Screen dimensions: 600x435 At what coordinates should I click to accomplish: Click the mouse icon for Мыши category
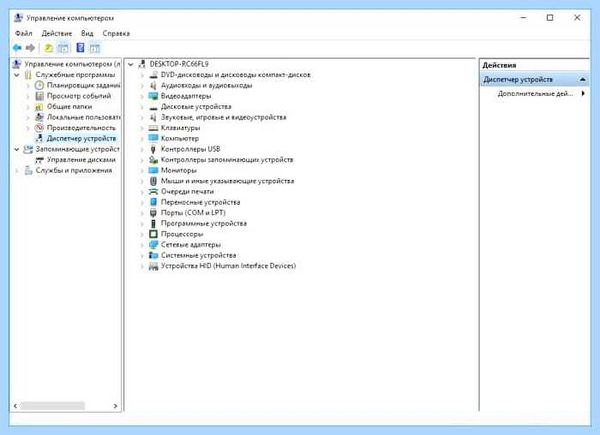(153, 181)
